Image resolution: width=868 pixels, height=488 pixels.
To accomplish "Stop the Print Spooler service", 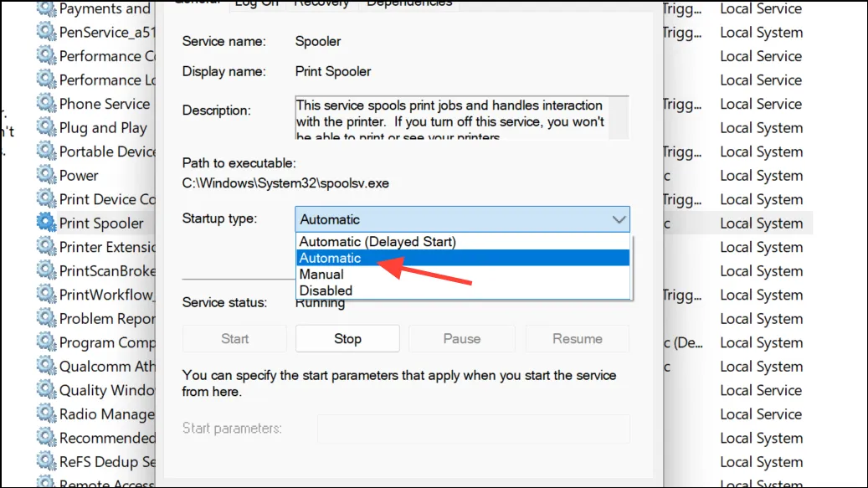I will tap(347, 339).
